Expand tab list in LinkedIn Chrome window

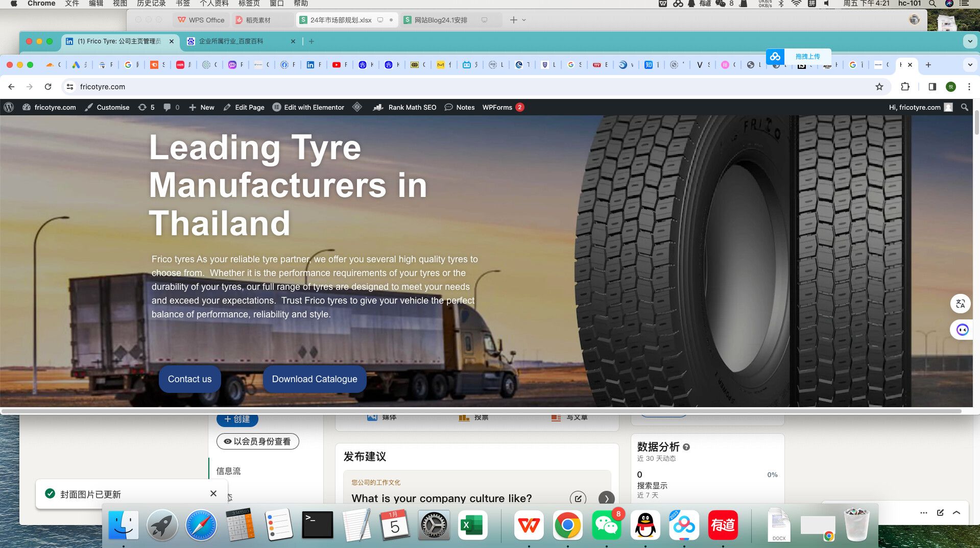tap(970, 41)
